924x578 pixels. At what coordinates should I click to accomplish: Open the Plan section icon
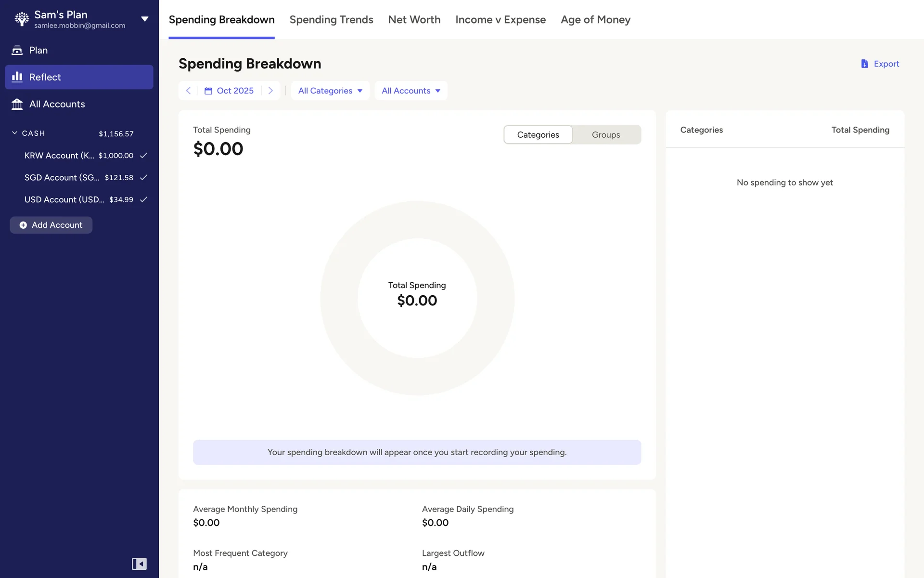[17, 50]
